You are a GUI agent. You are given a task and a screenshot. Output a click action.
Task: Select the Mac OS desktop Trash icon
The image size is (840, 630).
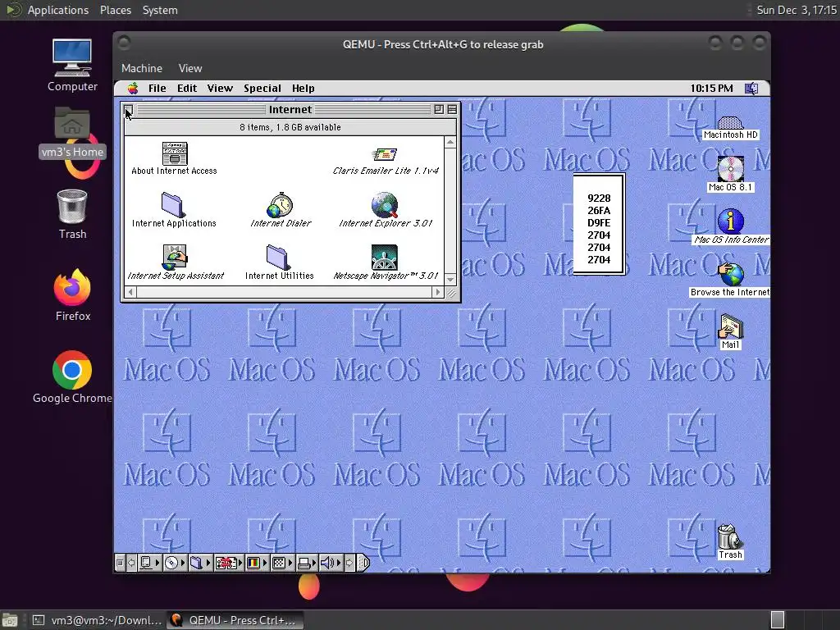click(x=729, y=536)
